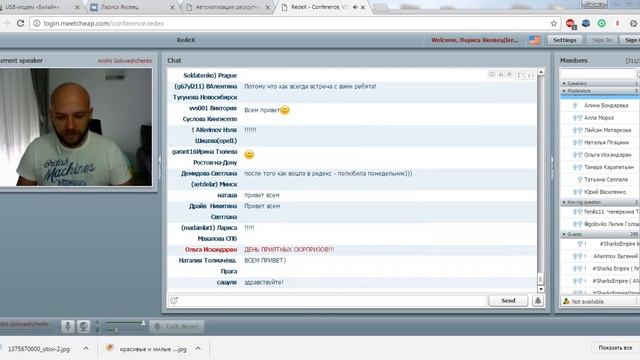This screenshot has height=360, width=640.
Task: Collapse the Having question group
Action: tap(564, 202)
